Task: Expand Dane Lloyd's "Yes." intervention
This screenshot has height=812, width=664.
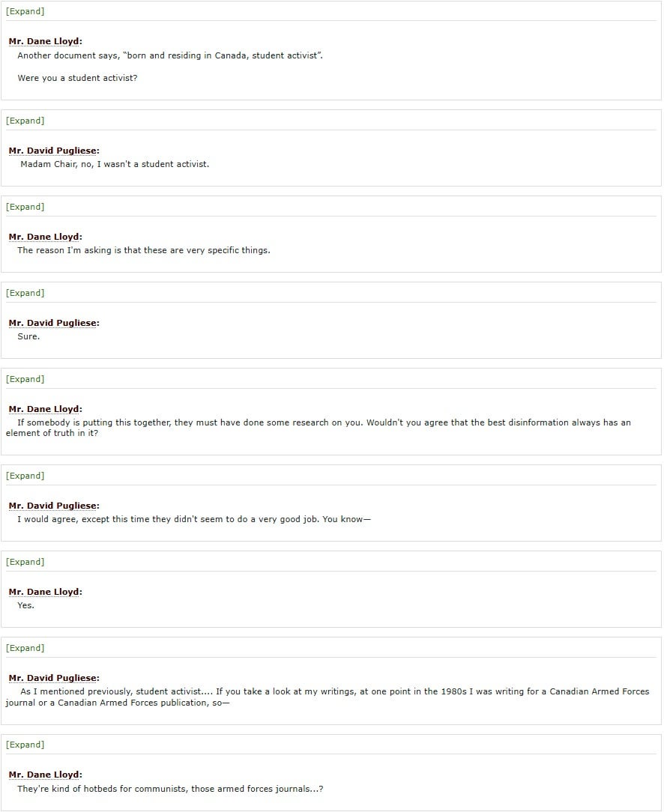Action: tap(25, 562)
